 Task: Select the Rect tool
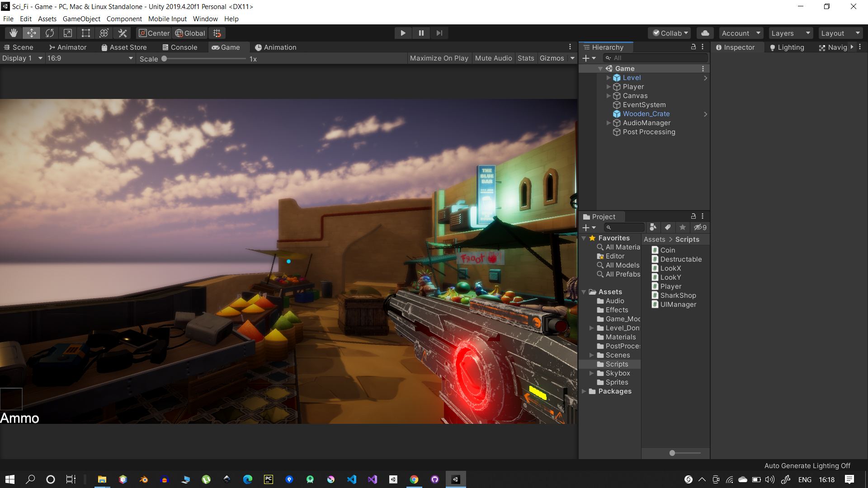click(86, 33)
